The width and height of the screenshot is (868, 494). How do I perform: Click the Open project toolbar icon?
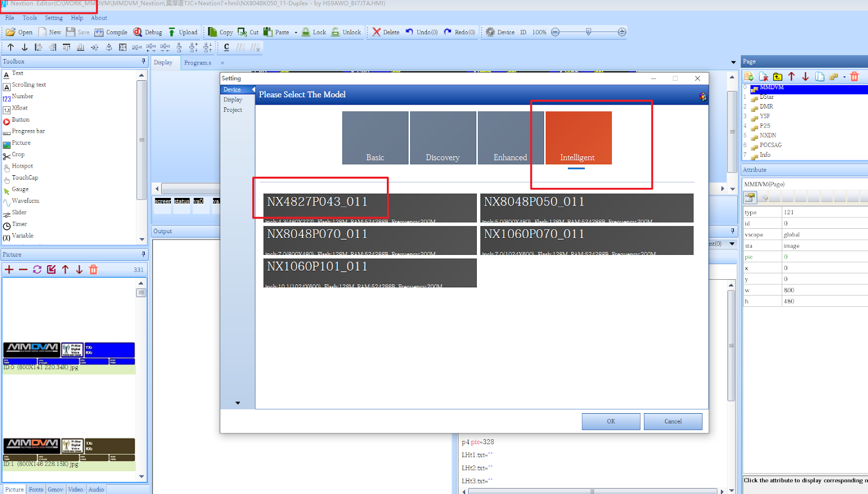coord(10,32)
